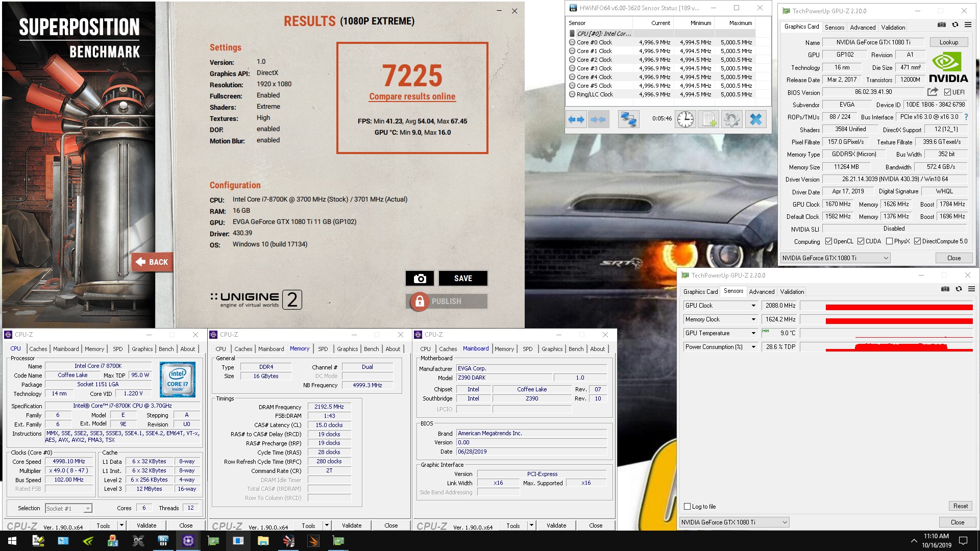
Task: Open the CPU-Z Socket #1 selection dropdown
Action: coord(68,508)
